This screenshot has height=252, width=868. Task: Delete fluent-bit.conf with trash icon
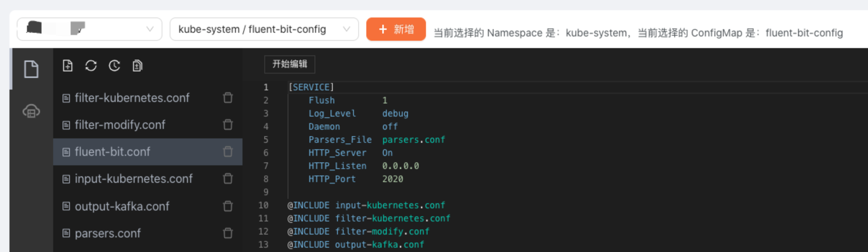click(x=228, y=151)
